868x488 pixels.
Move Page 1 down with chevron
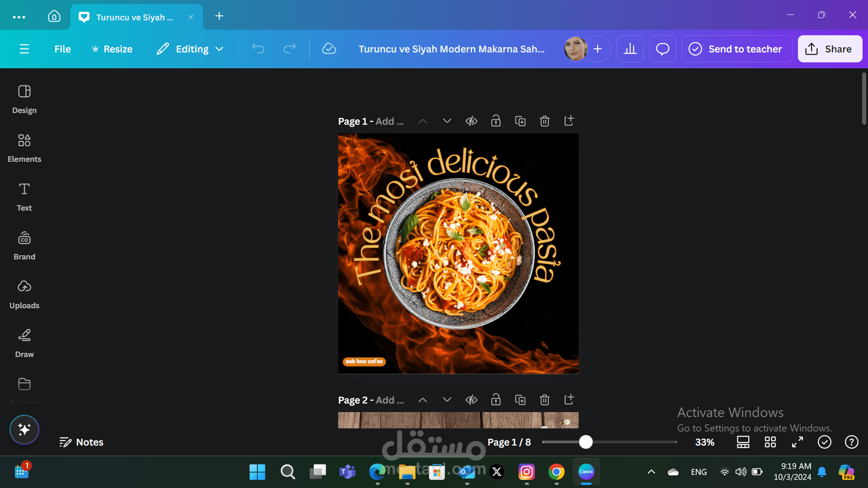point(447,121)
